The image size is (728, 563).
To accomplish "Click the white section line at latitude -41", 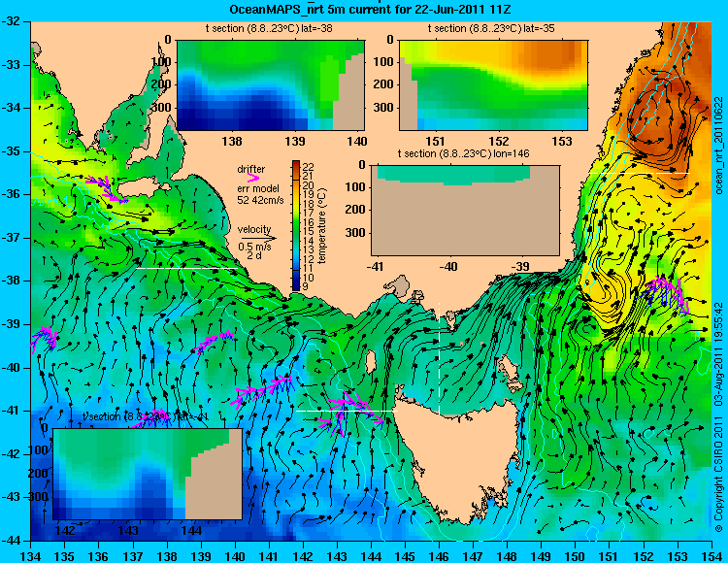I will (347, 411).
